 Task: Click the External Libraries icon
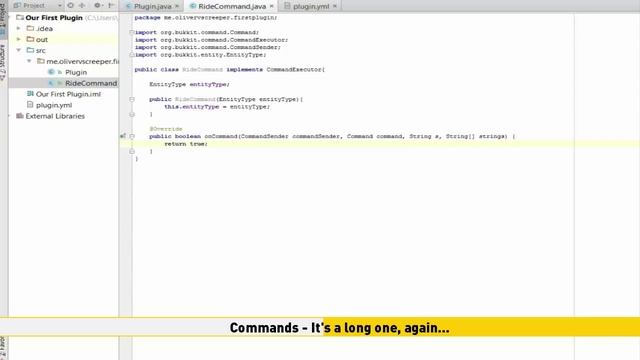pos(20,116)
